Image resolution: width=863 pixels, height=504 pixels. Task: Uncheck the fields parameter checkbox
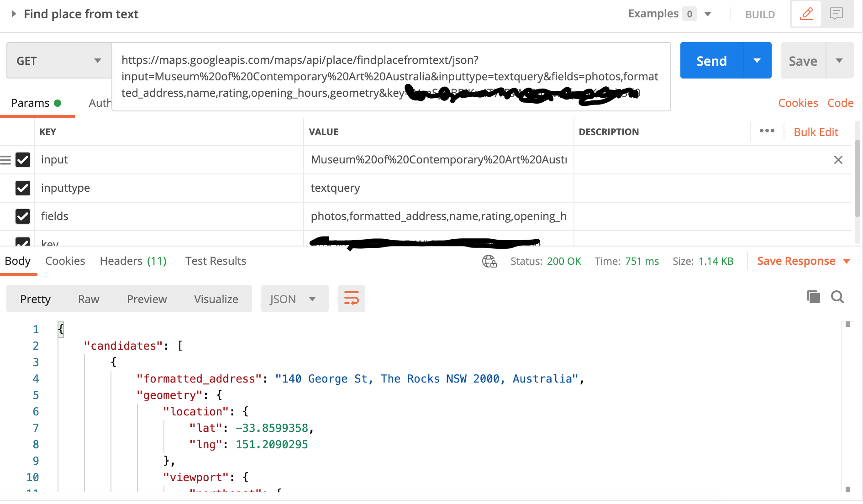click(x=23, y=216)
